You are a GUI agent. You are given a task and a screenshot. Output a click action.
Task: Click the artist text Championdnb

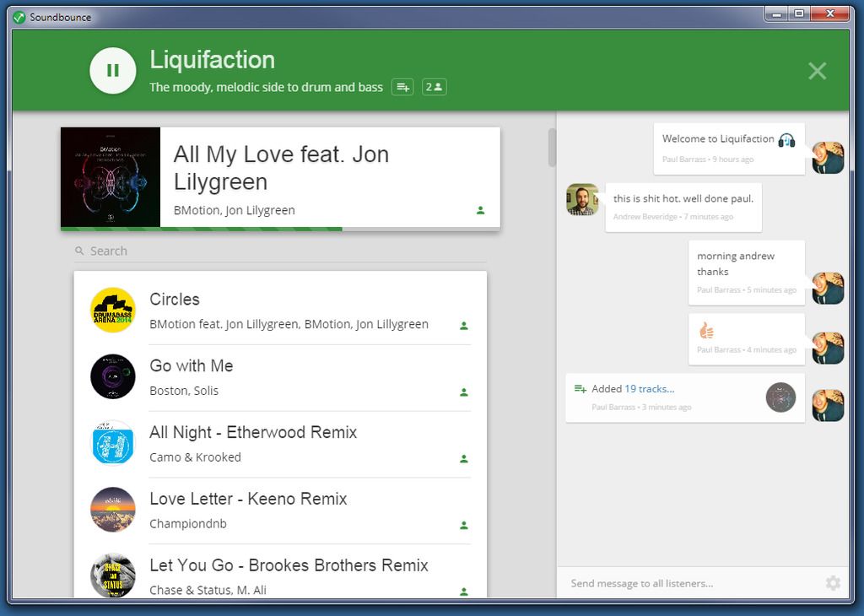(x=188, y=524)
